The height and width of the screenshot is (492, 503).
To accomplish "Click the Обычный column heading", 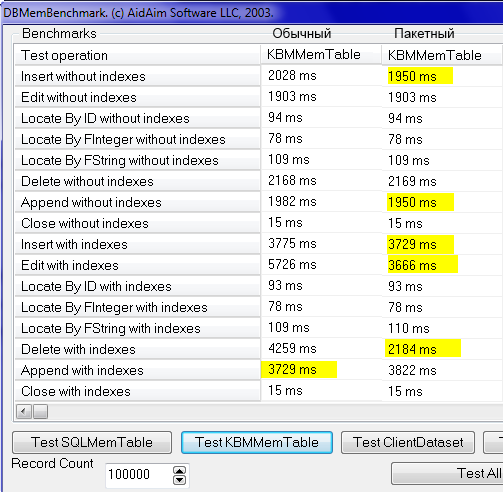I will point(302,33).
